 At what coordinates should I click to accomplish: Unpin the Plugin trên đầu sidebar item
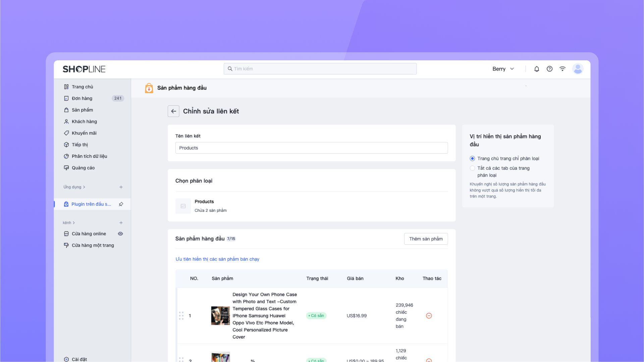[121, 204]
